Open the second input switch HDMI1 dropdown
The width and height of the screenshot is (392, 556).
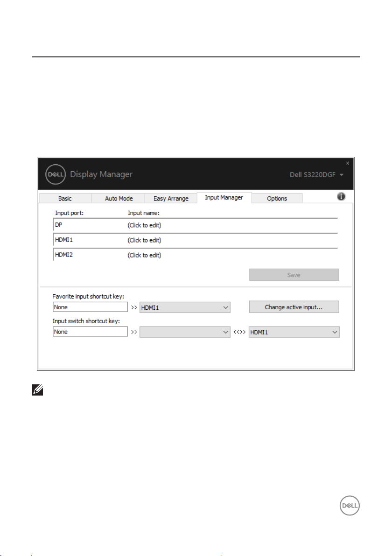[x=294, y=332]
